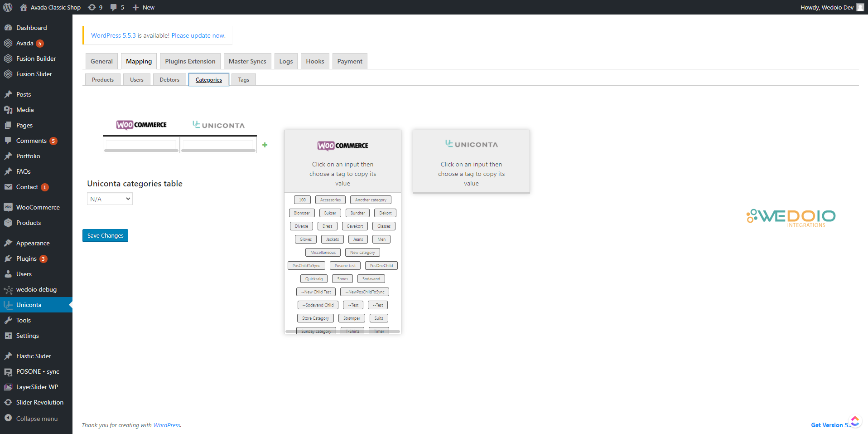Open the 9 pending updates icon
The width and height of the screenshot is (868, 434).
click(x=92, y=7)
